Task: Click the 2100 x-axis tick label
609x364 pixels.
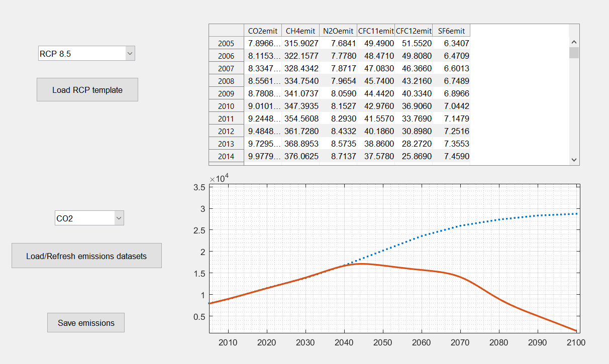Action: (576, 342)
